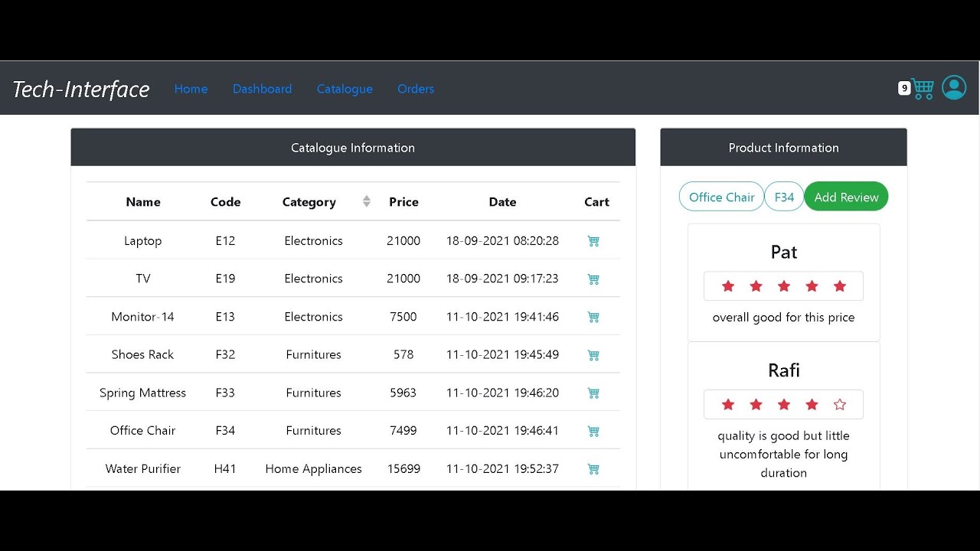Viewport: 980px width, 551px height.
Task: Click reviewer name Pat
Action: pos(784,253)
